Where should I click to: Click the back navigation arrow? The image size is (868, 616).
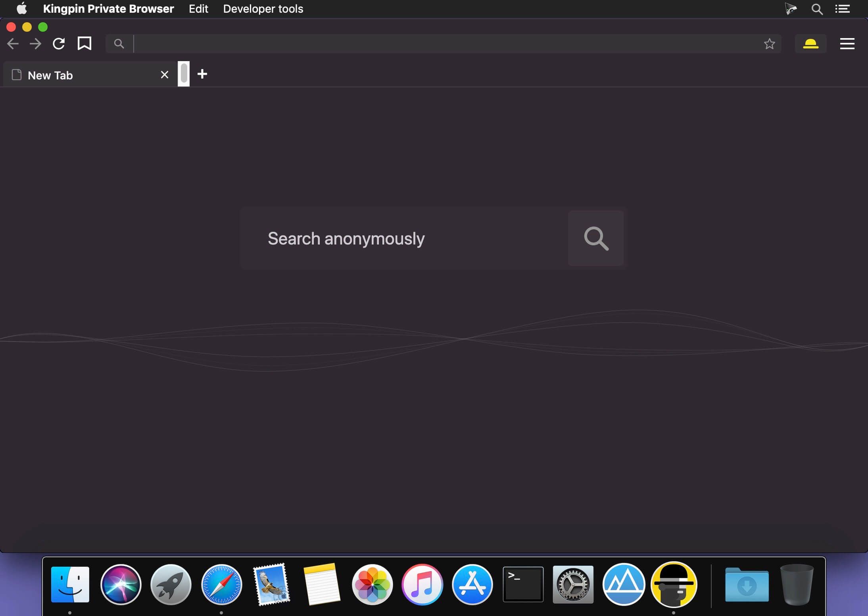click(13, 44)
